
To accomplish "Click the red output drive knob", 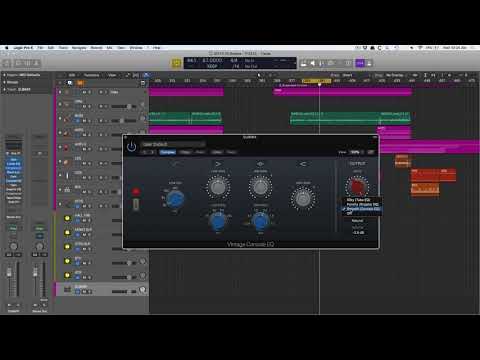I will pyautogui.click(x=358, y=187).
